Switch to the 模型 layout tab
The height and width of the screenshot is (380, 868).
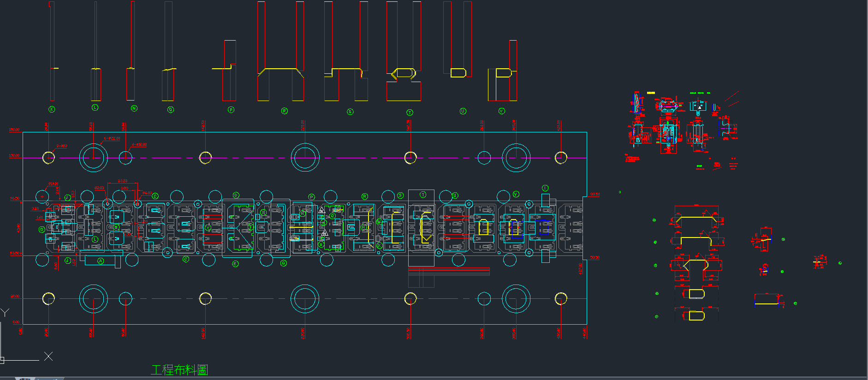pos(24,378)
